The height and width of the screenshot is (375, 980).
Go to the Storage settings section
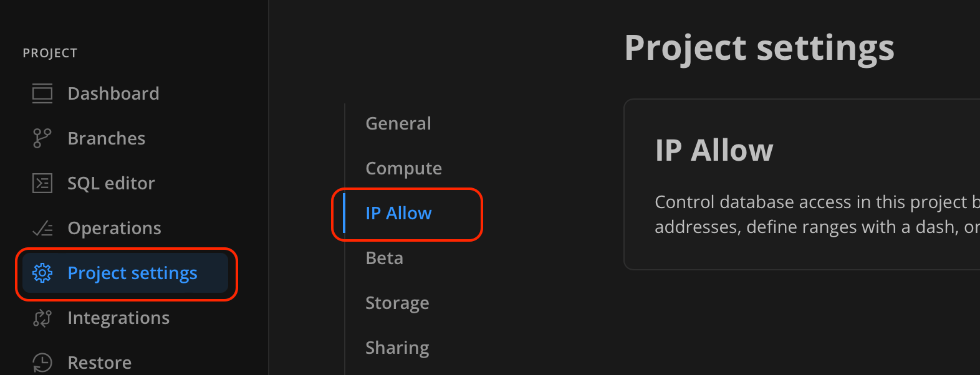pyautogui.click(x=397, y=302)
